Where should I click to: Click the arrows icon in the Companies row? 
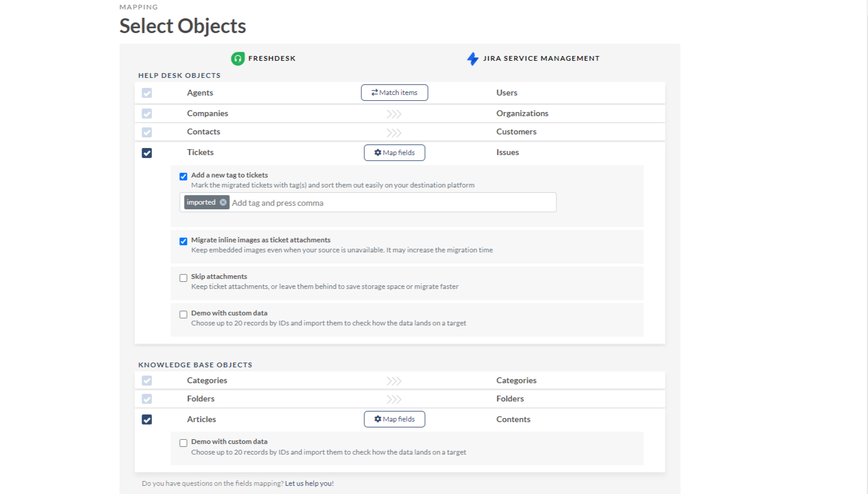click(x=394, y=114)
